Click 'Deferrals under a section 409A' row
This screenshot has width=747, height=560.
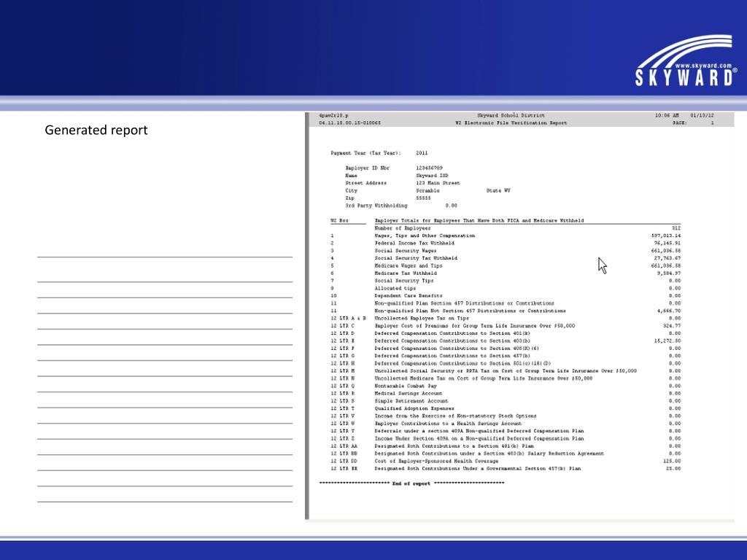(506, 432)
